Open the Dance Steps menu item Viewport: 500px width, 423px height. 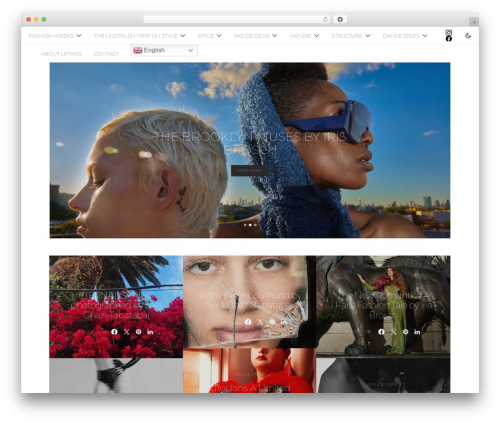401,36
